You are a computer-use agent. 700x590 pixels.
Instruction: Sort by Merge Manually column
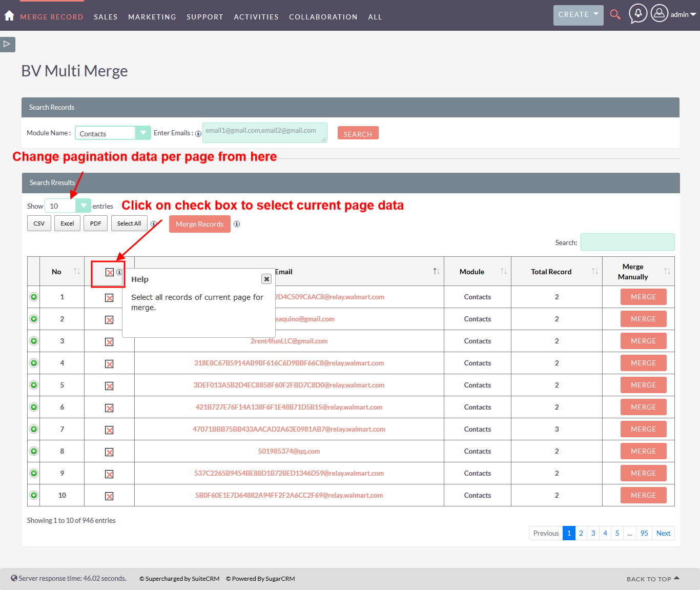pos(667,271)
